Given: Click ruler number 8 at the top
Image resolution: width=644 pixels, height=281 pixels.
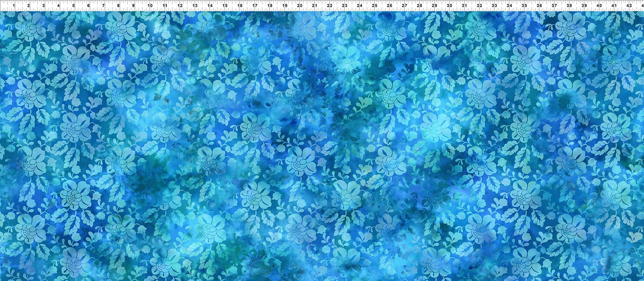Looking at the screenshot, I should (119, 6).
